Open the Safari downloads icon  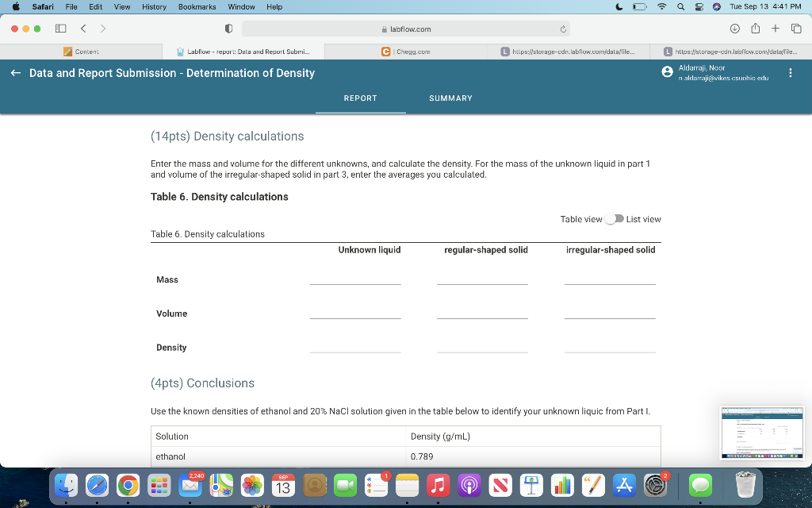(x=733, y=28)
